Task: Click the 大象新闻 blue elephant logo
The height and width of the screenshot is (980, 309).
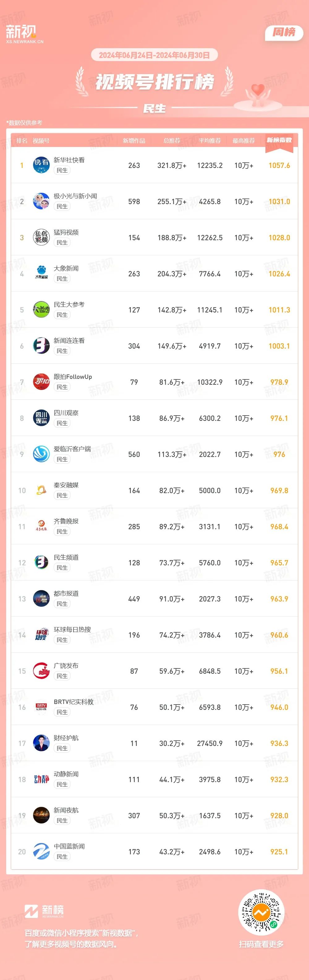Action: click(x=41, y=273)
